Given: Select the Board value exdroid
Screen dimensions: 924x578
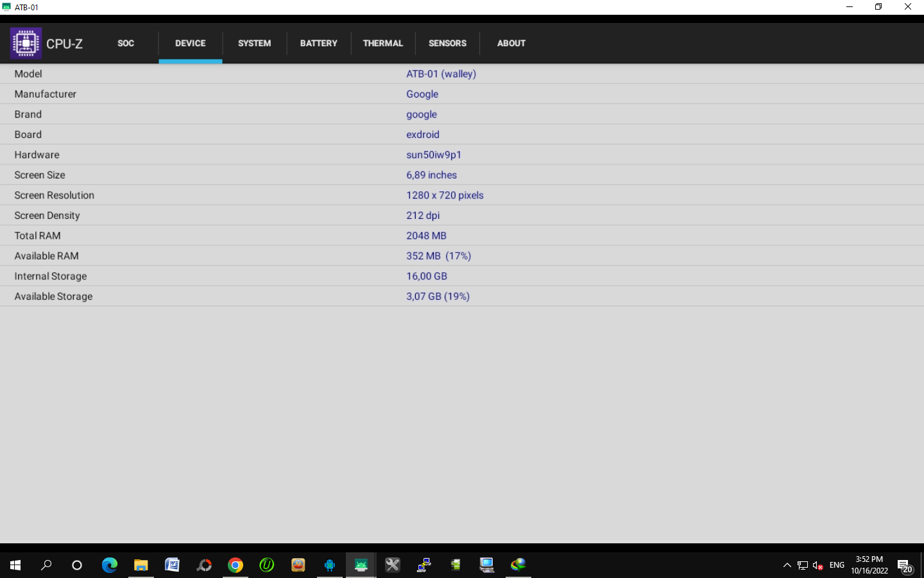Looking at the screenshot, I should [x=423, y=134].
